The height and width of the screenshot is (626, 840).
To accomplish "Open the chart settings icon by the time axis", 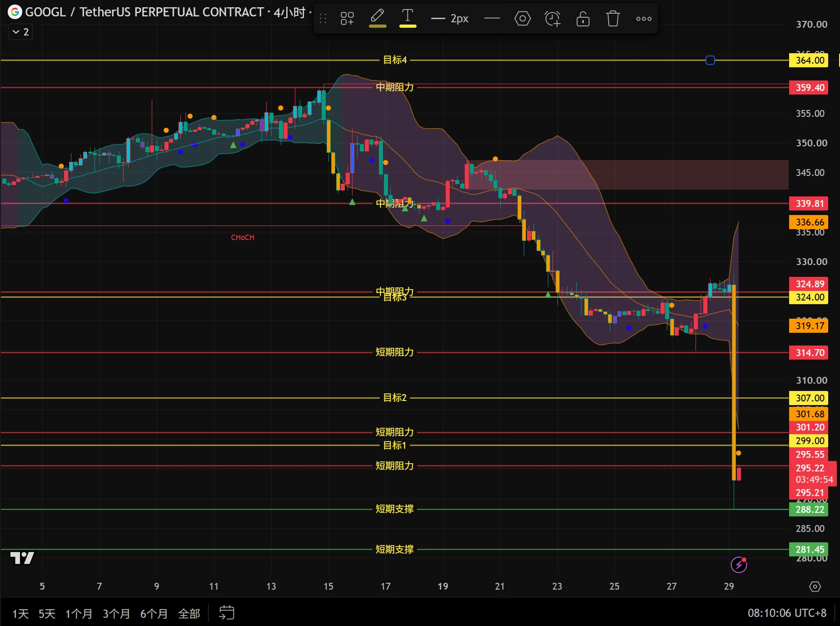I will click(x=815, y=586).
